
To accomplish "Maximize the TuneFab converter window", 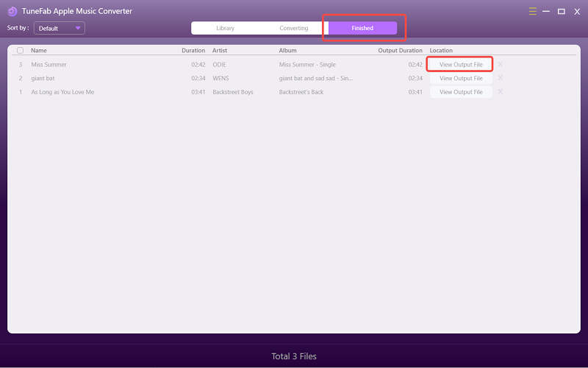I will pos(562,11).
